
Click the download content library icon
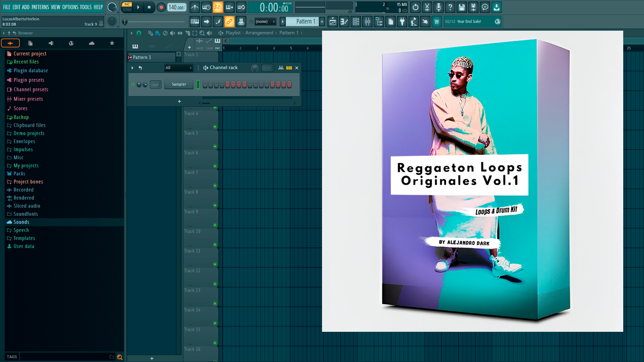[x=496, y=7]
